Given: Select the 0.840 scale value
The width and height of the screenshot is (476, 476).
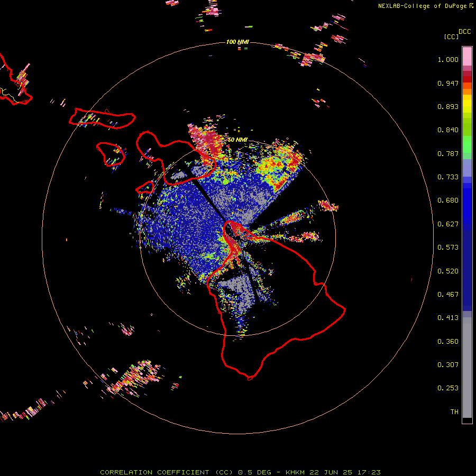Looking at the screenshot, I should 448,130.
